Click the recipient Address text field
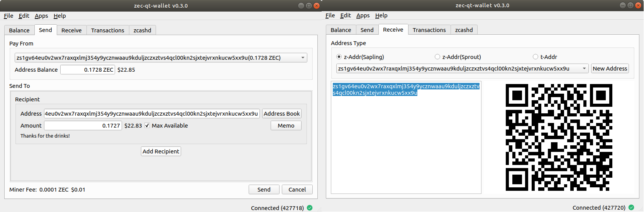Image resolution: width=644 pixels, height=212 pixels. (x=151, y=114)
